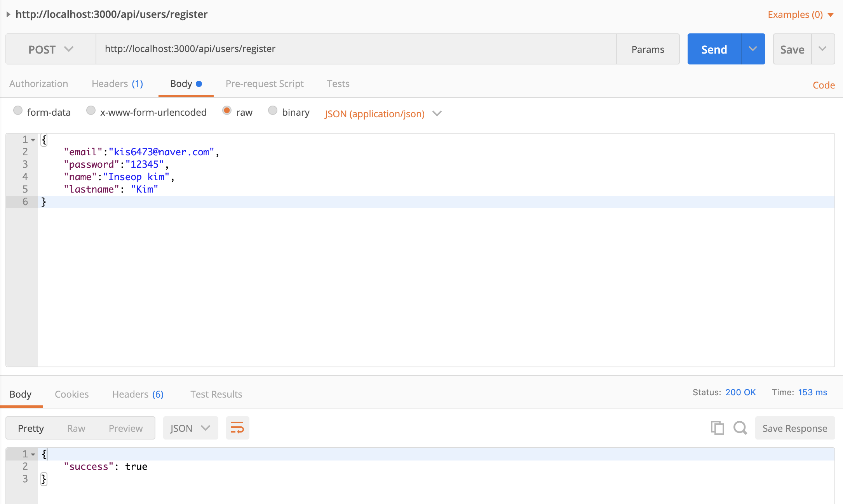Switch to the Pre-request Script tab

[265, 84]
